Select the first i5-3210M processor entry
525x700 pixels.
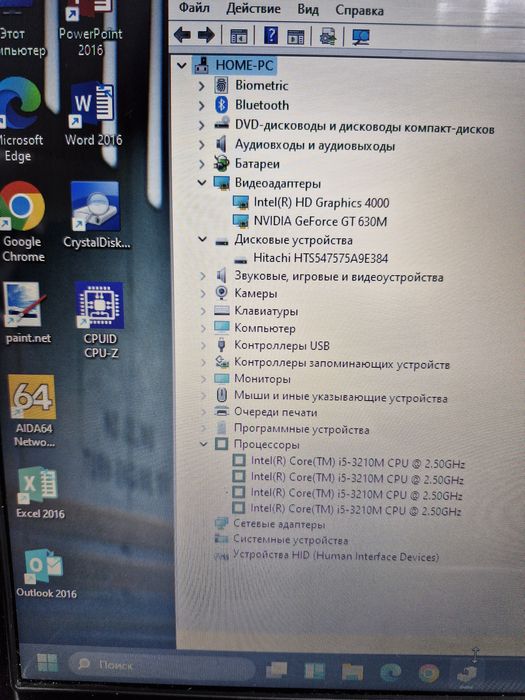coord(349,462)
